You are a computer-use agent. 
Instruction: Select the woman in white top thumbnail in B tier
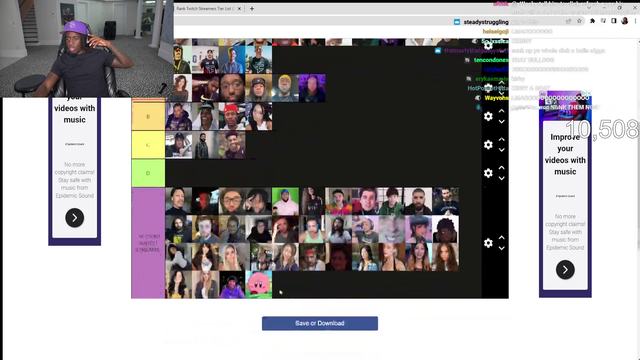(x=259, y=117)
